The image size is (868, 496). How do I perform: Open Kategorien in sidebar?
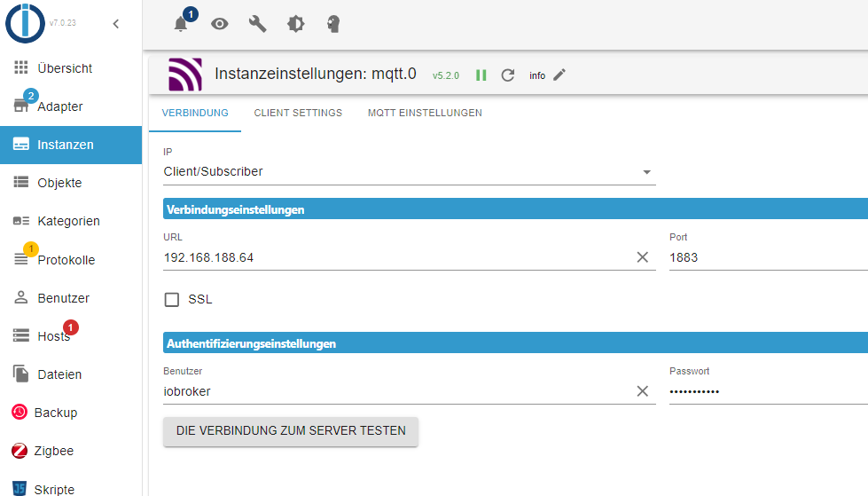pyautogui.click(x=71, y=221)
